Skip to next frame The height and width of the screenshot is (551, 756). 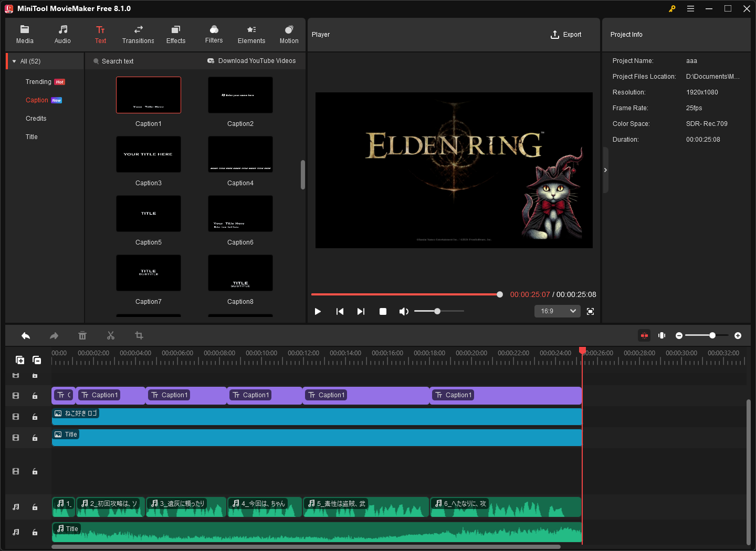click(x=361, y=311)
